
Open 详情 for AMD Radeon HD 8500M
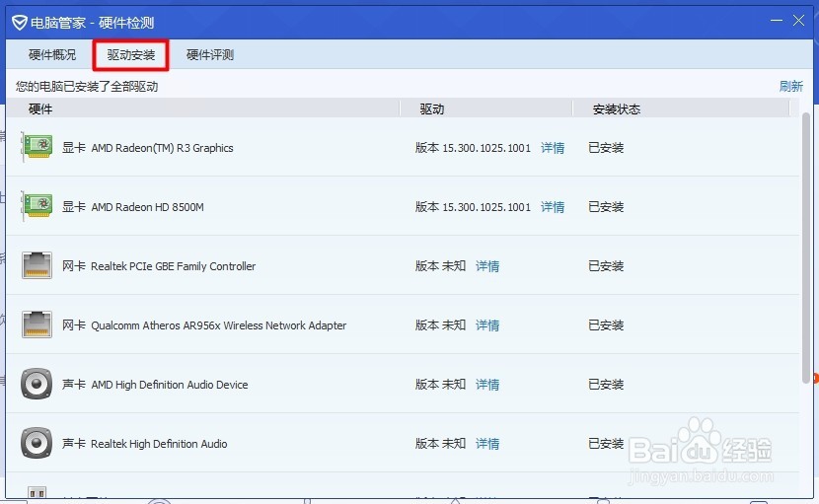point(553,207)
